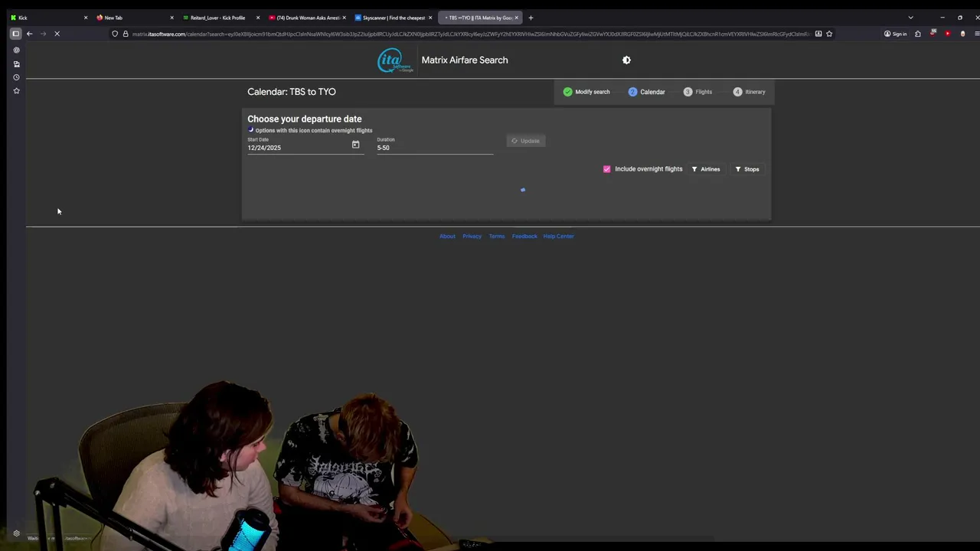Open the list all tabs chevron

point(910,18)
